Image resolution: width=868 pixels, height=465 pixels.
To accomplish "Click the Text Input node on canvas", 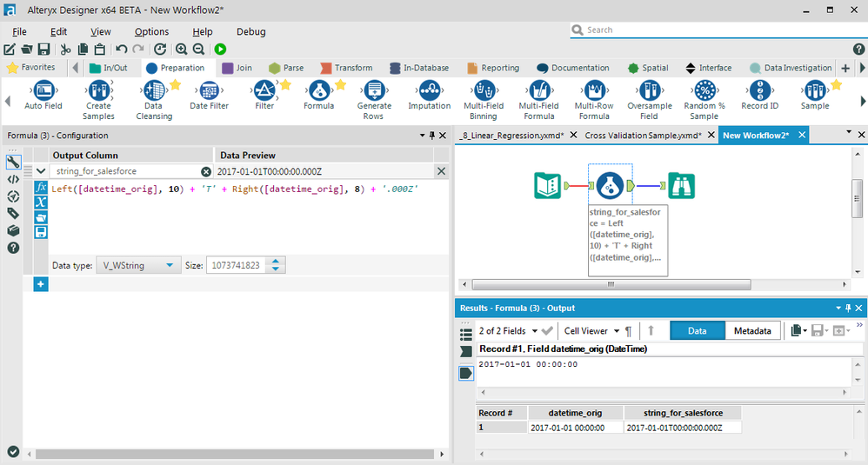I will (547, 185).
